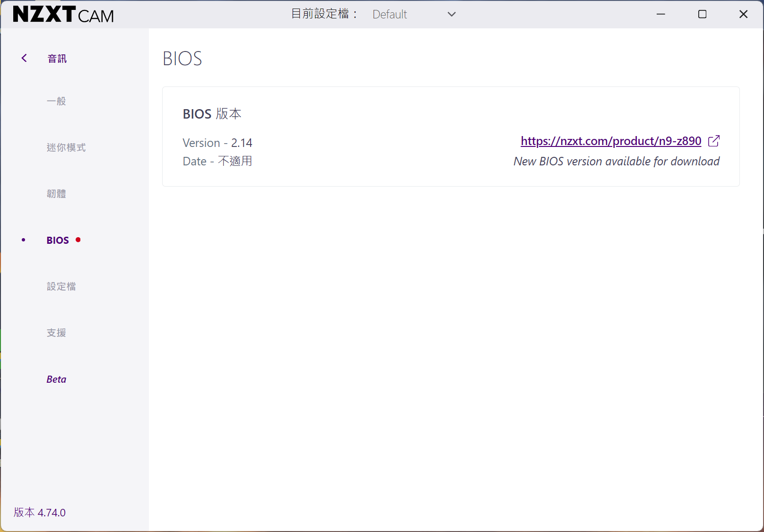Select the BIOS sidebar item
764x532 pixels.
(58, 240)
